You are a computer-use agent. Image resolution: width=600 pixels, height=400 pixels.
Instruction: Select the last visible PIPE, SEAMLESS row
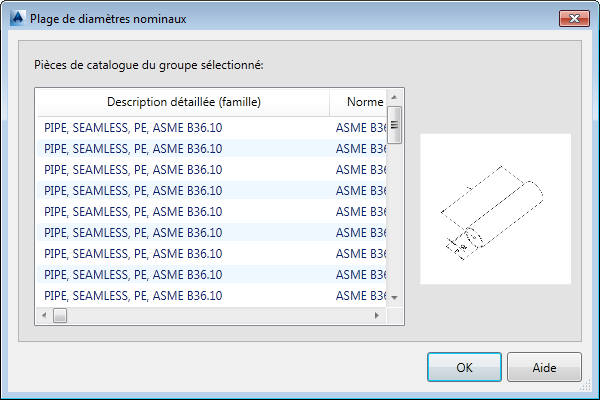tap(133, 295)
